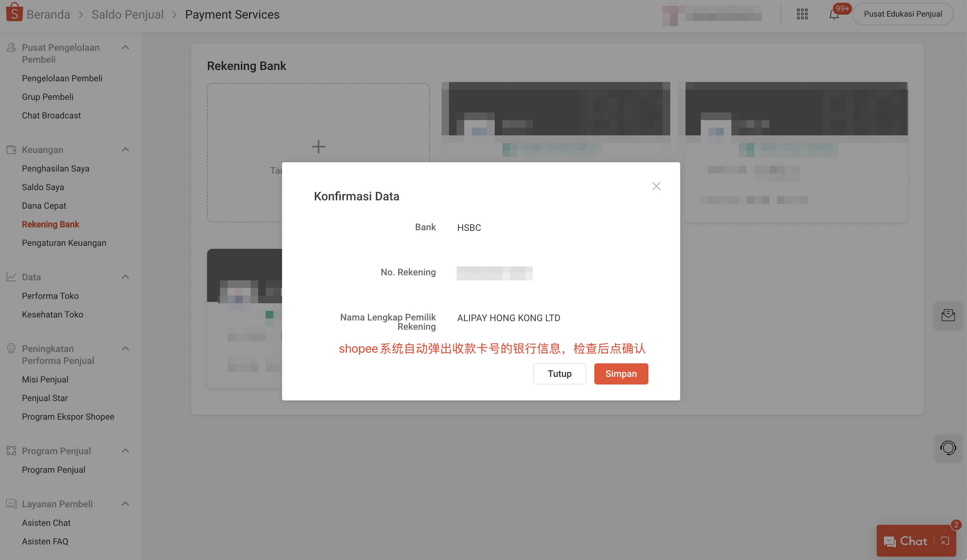
Task: Collapse the Keuangan sidebar section
Action: point(125,149)
